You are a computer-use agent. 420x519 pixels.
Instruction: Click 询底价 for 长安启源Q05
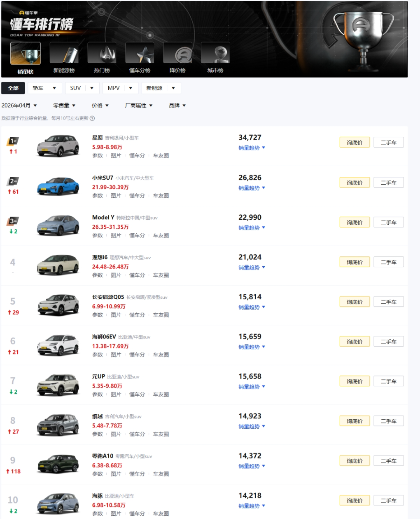(x=355, y=302)
